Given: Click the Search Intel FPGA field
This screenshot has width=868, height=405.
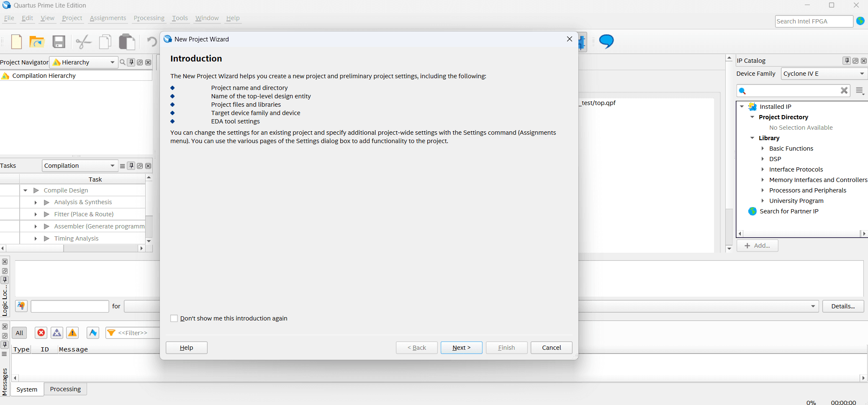Looking at the screenshot, I should 813,21.
